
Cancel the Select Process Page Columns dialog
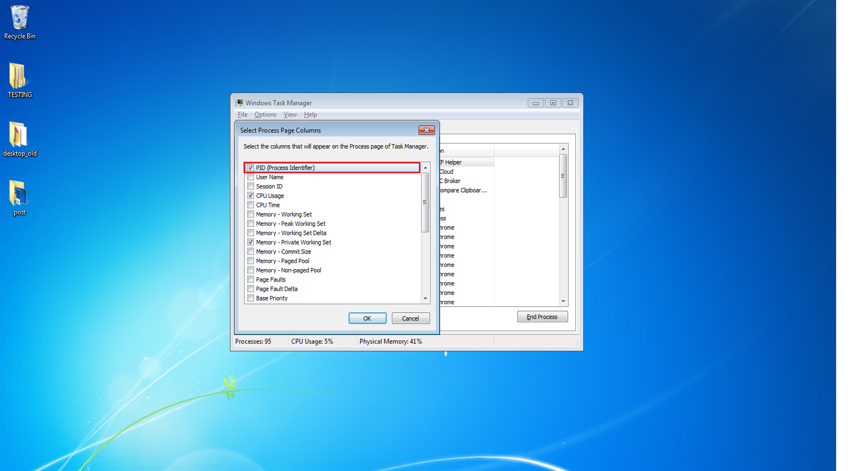click(x=411, y=318)
